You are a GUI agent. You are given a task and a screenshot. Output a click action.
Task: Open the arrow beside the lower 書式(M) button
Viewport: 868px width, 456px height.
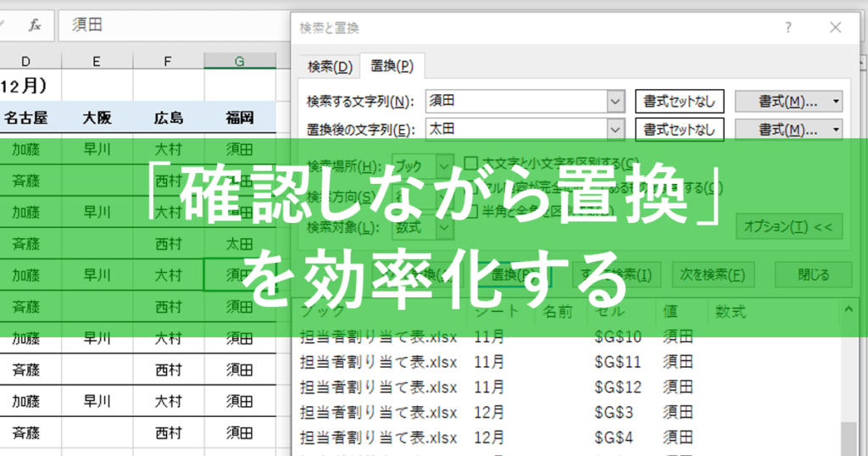click(836, 130)
